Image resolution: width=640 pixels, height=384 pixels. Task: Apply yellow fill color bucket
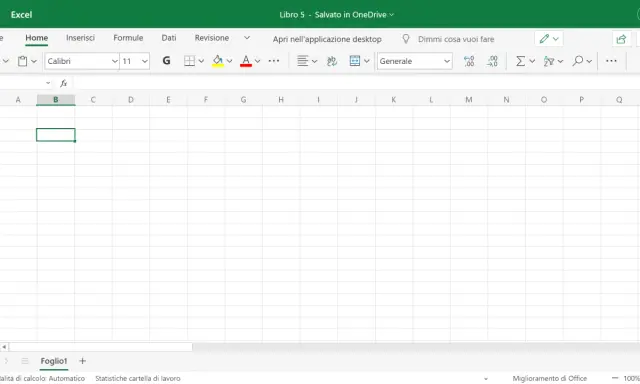218,61
